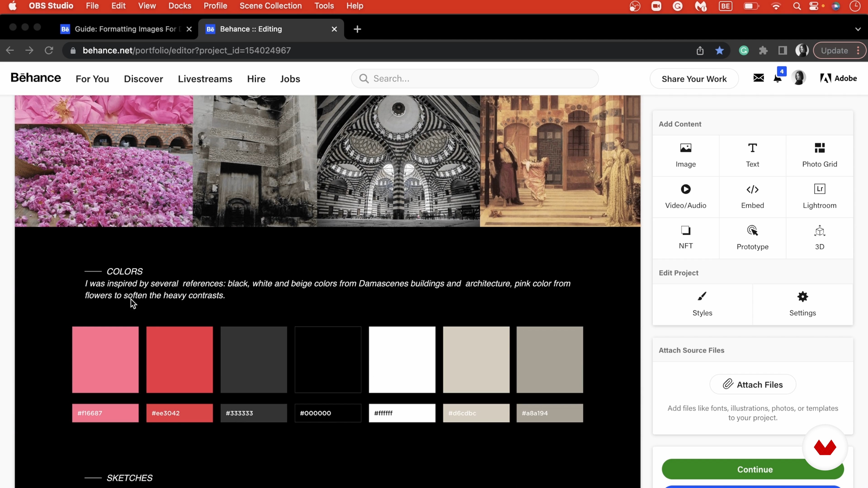
Task: Select the pink #f16687 color swatch
Action: click(x=105, y=359)
